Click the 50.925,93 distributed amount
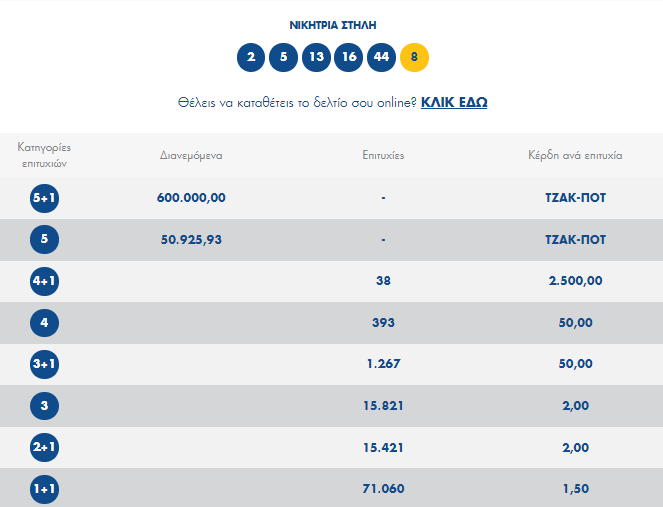Viewport: 663px width, 507px height. tap(191, 240)
